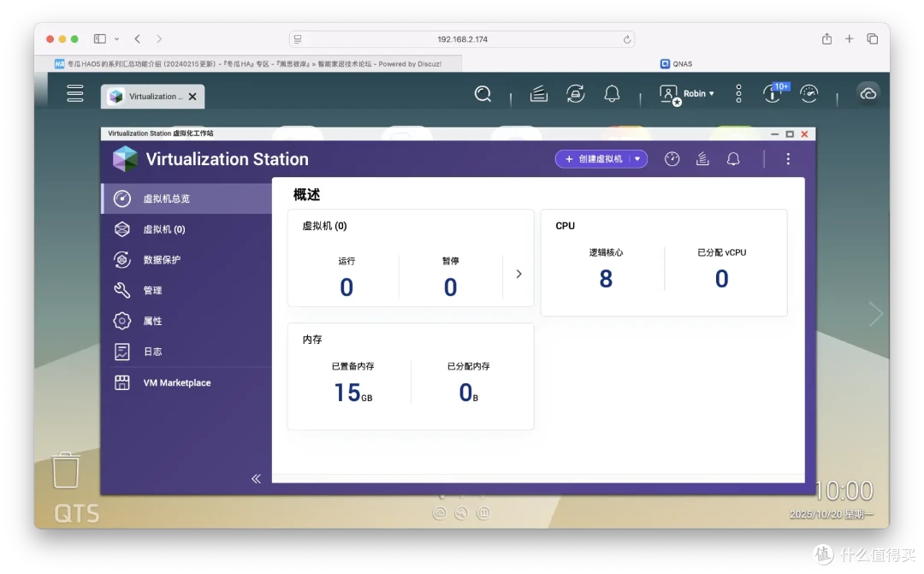Click 已分配内存 0 B value
Viewport: 924px width, 574px height.
(469, 393)
